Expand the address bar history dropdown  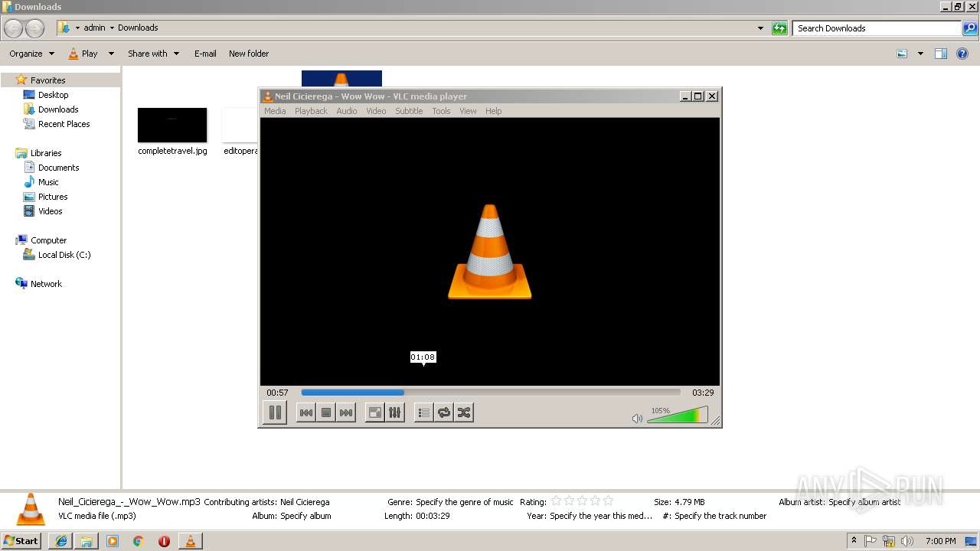pyautogui.click(x=760, y=28)
